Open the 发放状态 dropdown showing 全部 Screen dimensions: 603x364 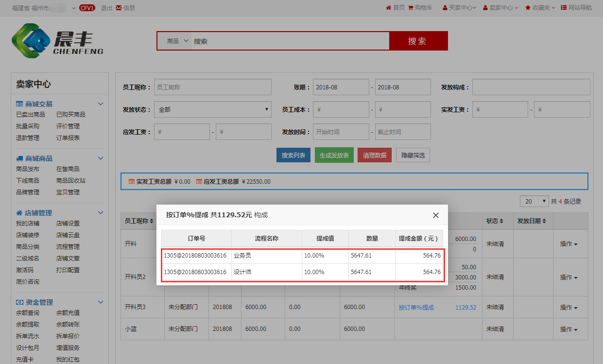[213, 109]
